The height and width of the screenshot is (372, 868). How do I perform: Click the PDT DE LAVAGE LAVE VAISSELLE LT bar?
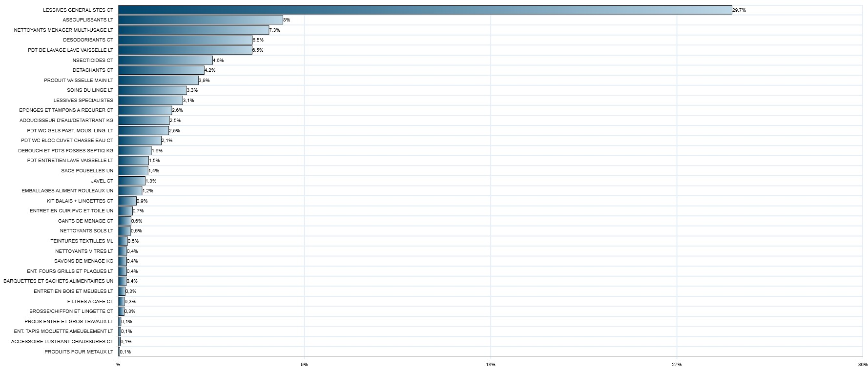point(185,50)
